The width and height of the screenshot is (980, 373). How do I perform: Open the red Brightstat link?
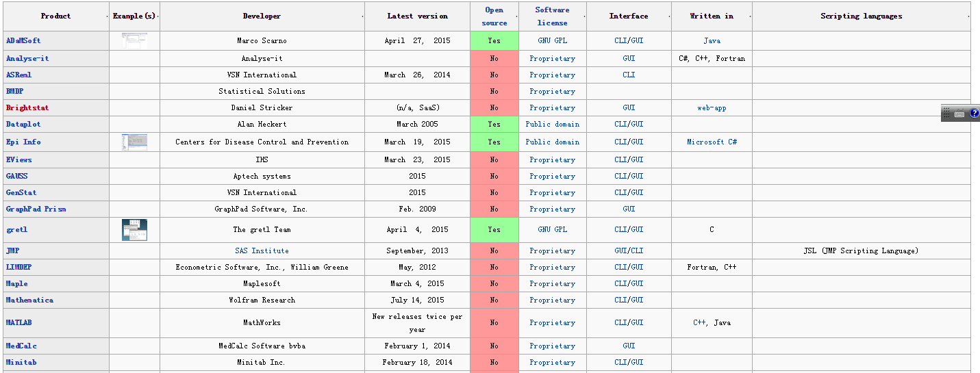click(27, 107)
